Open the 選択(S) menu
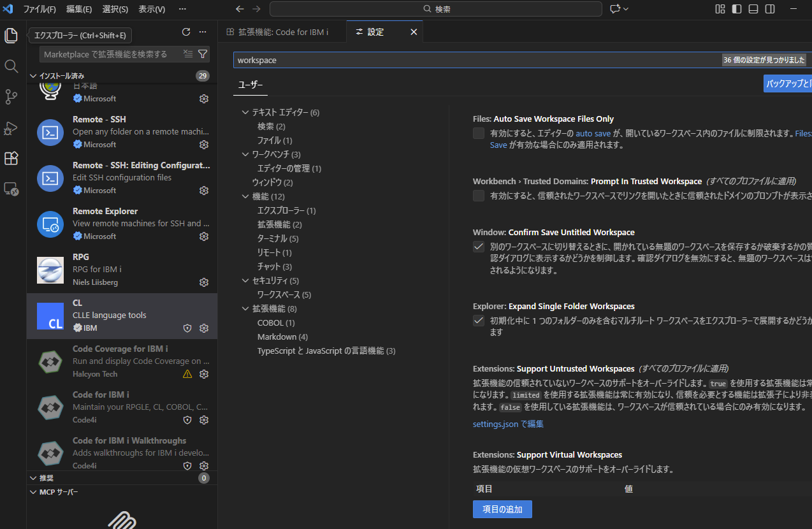 (x=115, y=9)
